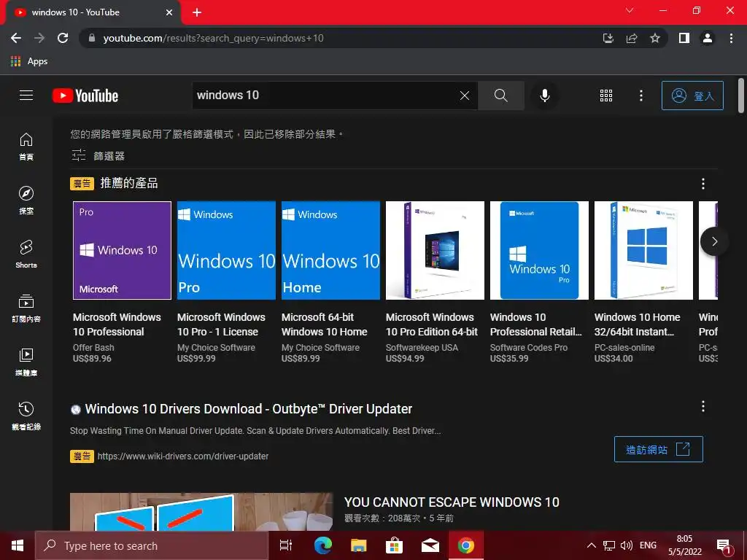Viewport: 747px width, 560px height.
Task: Open the Windows Start menu
Action: click(x=18, y=545)
